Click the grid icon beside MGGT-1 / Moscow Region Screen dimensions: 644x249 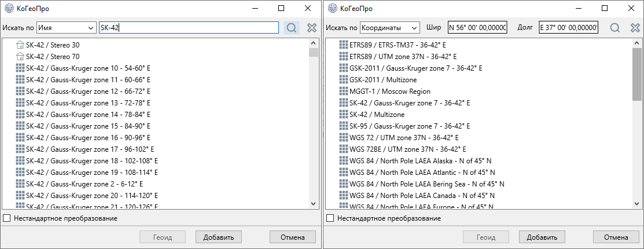(x=344, y=91)
